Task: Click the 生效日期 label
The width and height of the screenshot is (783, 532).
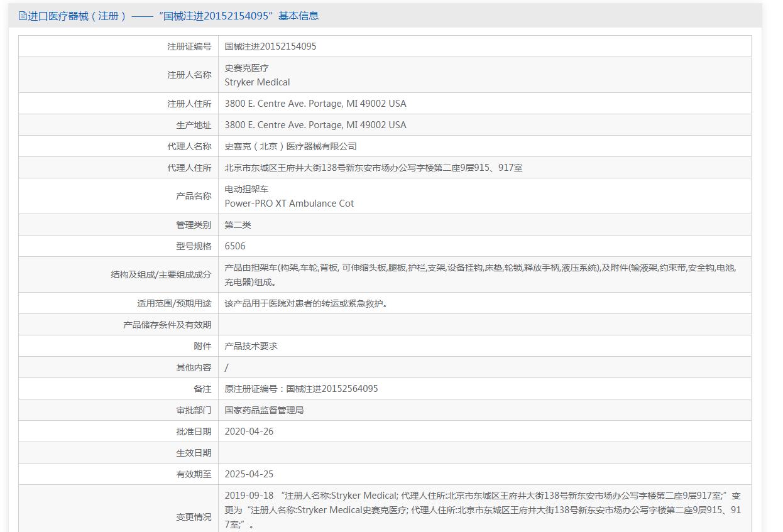Action: [194, 453]
